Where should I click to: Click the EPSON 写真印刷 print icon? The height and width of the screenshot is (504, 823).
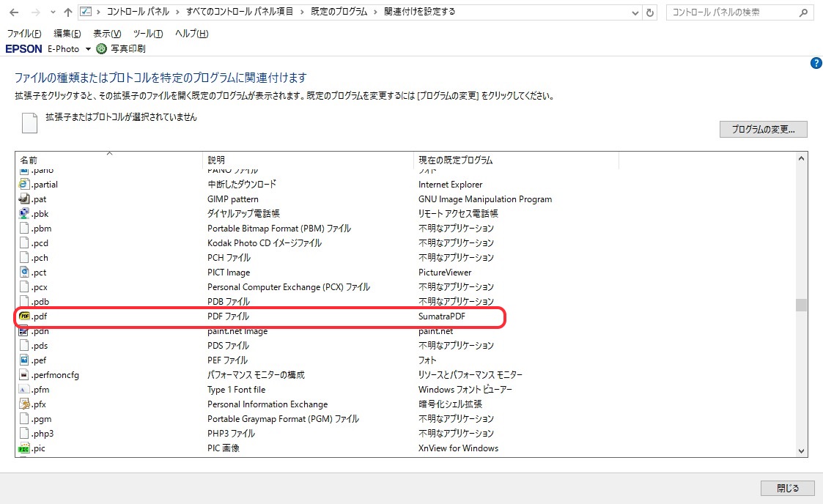pos(101,49)
